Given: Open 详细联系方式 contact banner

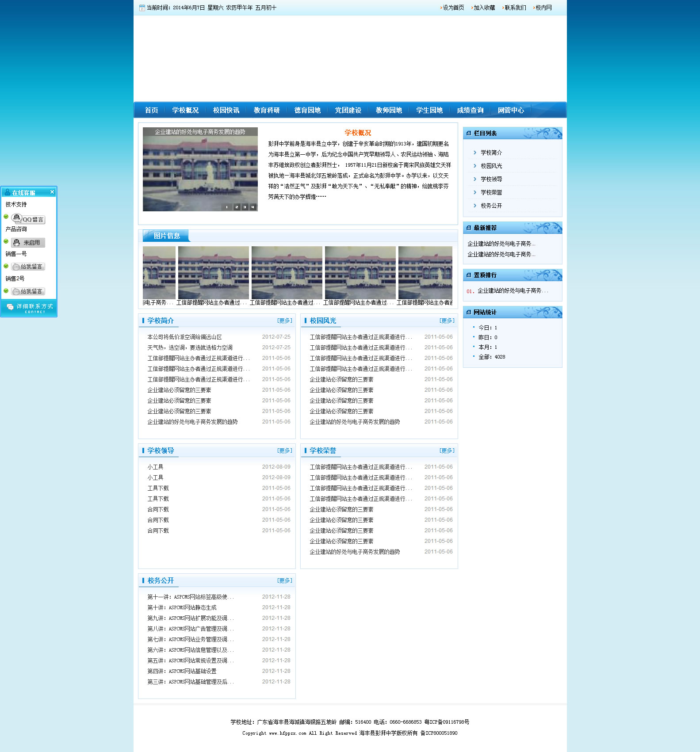Looking at the screenshot, I should point(29,308).
